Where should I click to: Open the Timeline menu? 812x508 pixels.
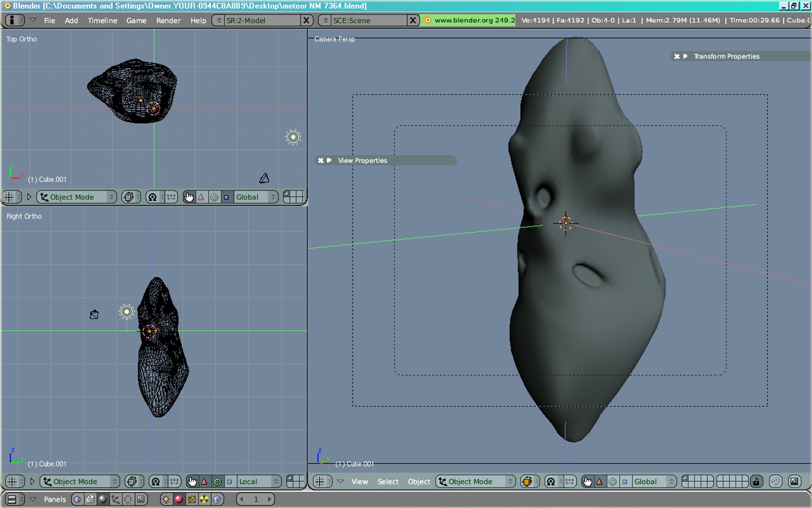click(x=102, y=20)
